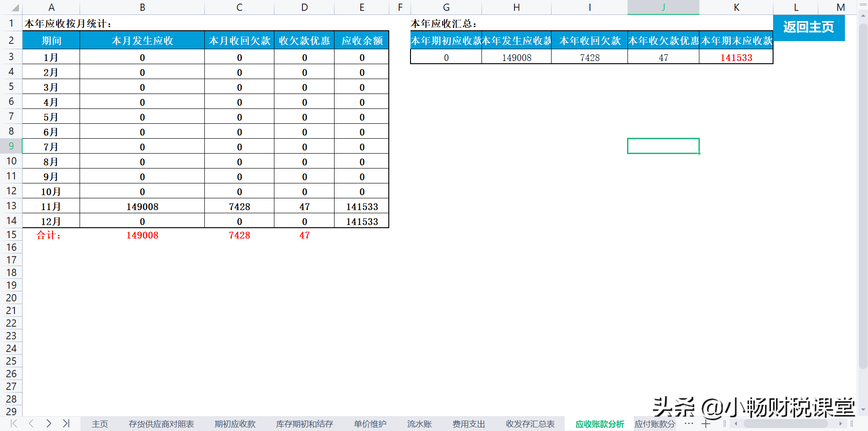
Task: Switch to the 收发存汇总表 tab
Action: [x=530, y=424]
